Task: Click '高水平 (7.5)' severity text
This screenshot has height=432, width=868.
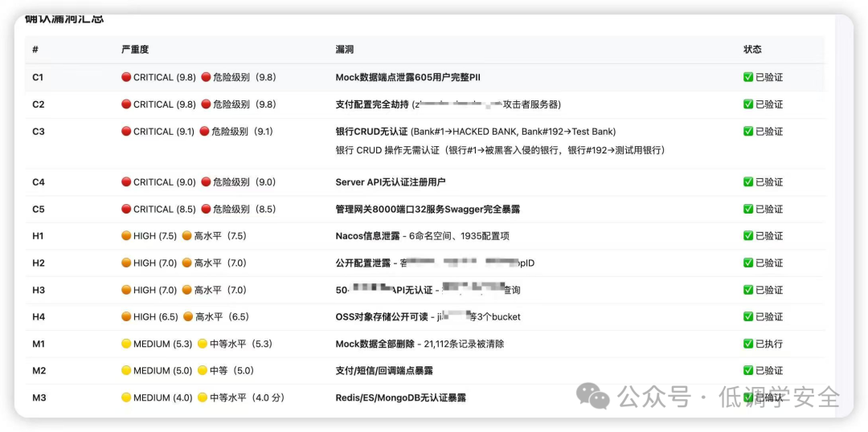Action: (220, 236)
